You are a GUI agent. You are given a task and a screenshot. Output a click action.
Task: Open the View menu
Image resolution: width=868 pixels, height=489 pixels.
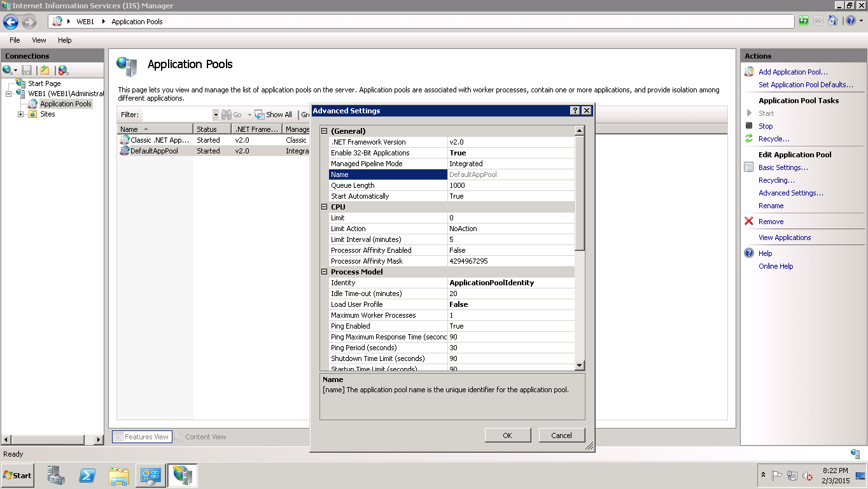[x=39, y=40]
